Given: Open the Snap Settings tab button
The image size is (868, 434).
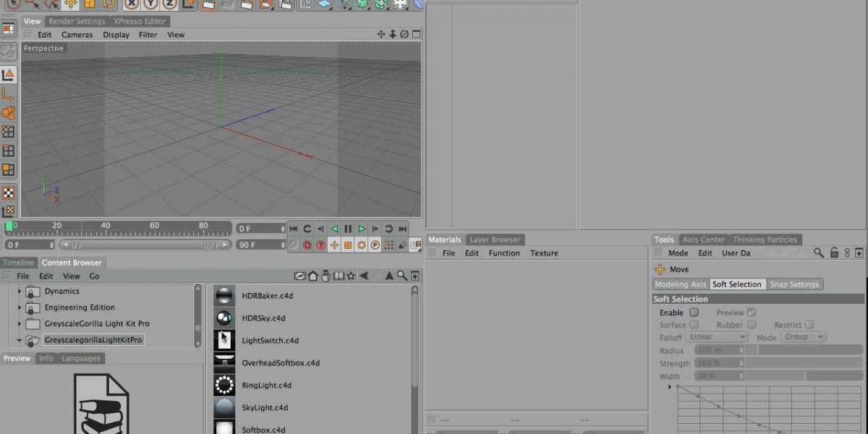Looking at the screenshot, I should point(793,284).
